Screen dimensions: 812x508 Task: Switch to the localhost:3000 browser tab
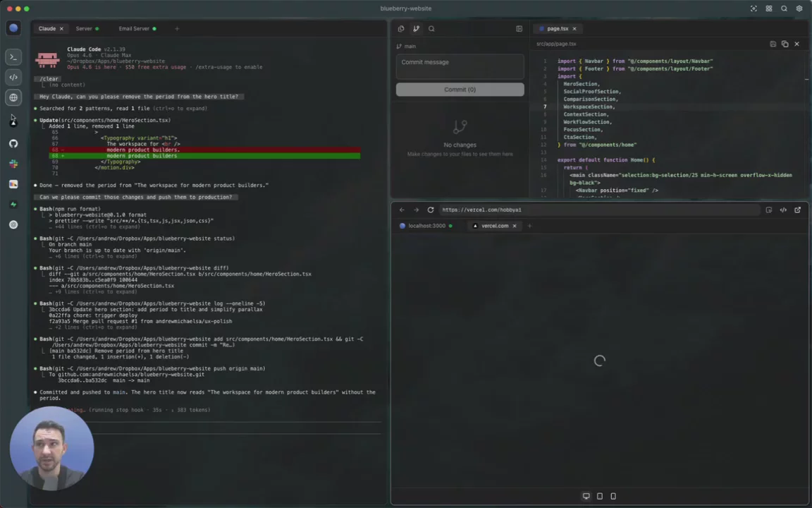426,226
